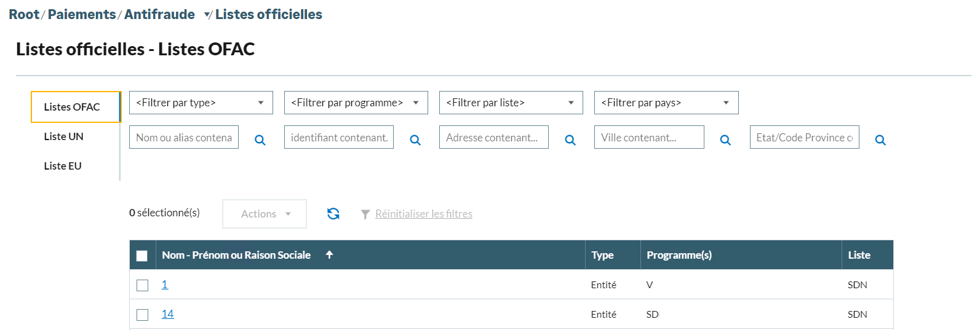980x330 pixels.
Task: Run the Adresse search magnifier
Action: coord(570,140)
